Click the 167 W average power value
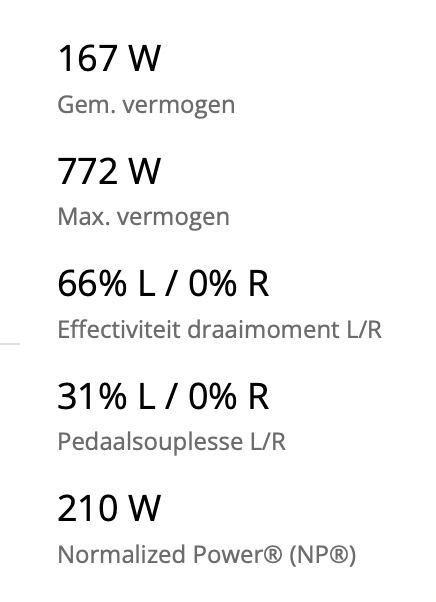The height and width of the screenshot is (602, 436). tap(109, 58)
